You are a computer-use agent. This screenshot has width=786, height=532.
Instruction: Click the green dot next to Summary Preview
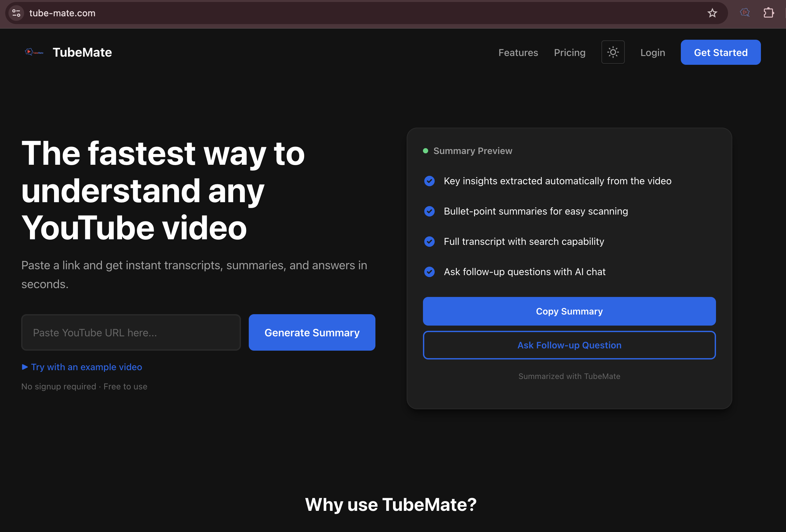coord(426,151)
